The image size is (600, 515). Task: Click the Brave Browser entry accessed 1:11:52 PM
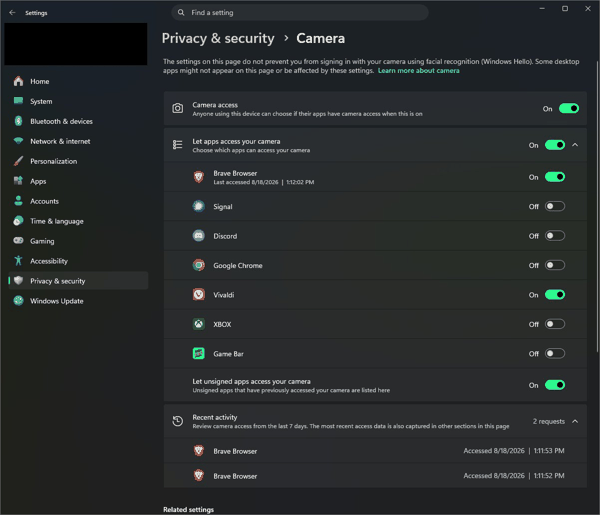pyautogui.click(x=375, y=476)
